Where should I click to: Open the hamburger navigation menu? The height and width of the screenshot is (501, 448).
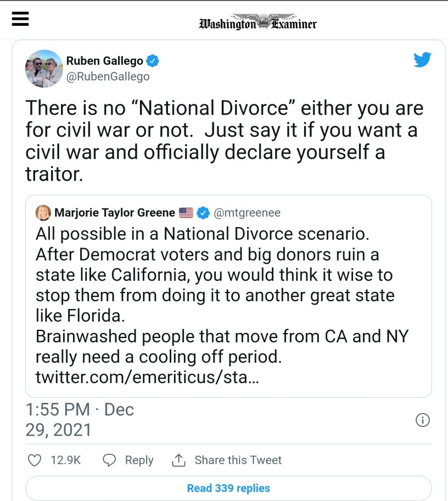(x=20, y=20)
